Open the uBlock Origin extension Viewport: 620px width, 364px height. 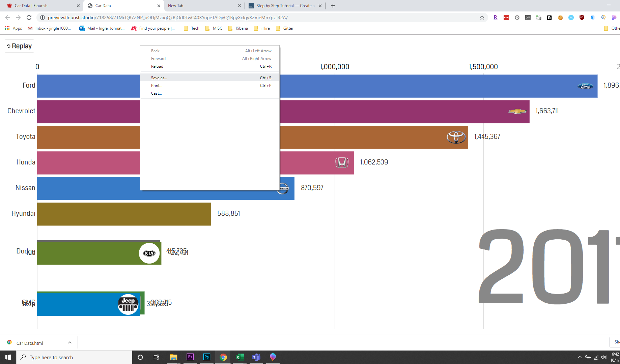(582, 18)
